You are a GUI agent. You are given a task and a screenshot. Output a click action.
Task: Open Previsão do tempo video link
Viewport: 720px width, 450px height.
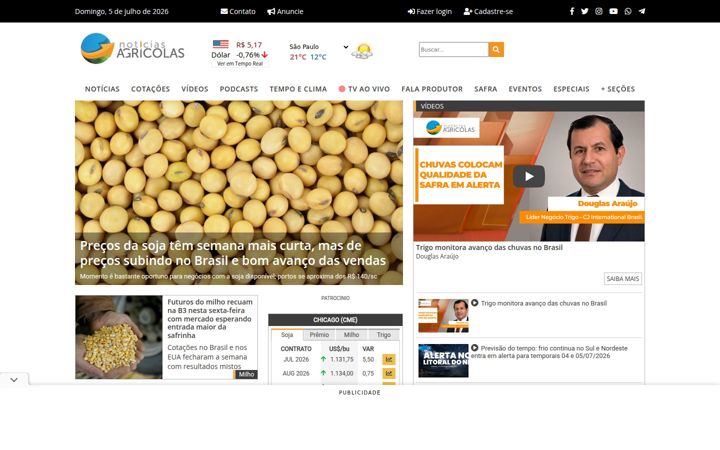click(x=549, y=352)
